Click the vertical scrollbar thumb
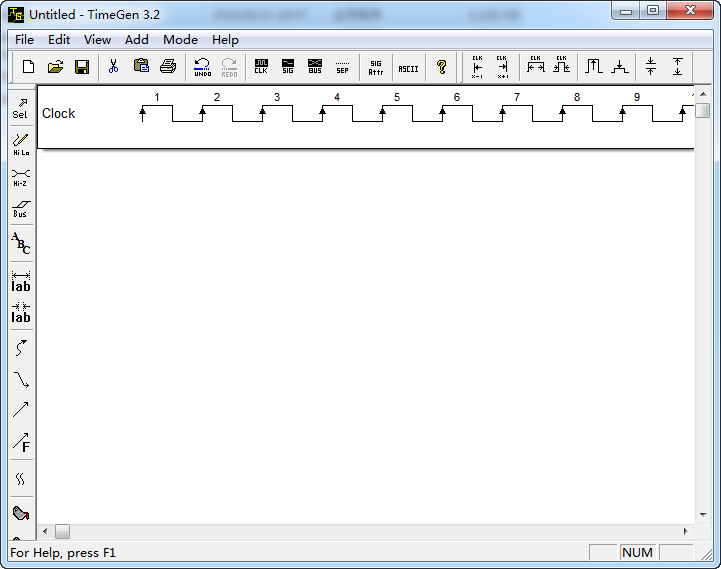The width and height of the screenshot is (721, 569). [x=703, y=111]
